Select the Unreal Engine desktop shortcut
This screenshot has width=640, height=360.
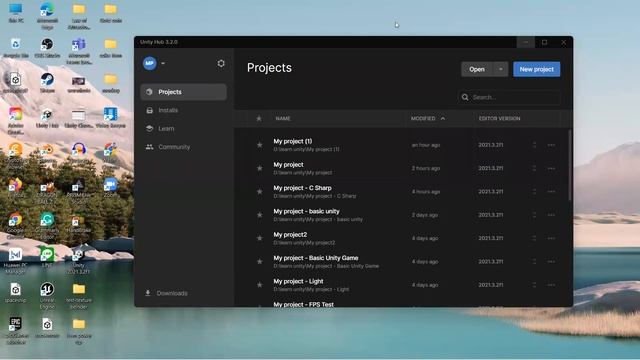click(47, 296)
